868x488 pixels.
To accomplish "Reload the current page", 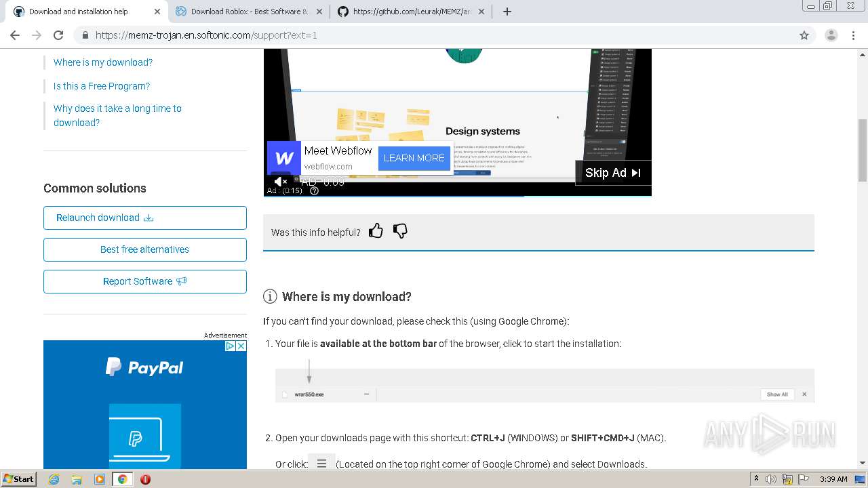I will pyautogui.click(x=58, y=35).
